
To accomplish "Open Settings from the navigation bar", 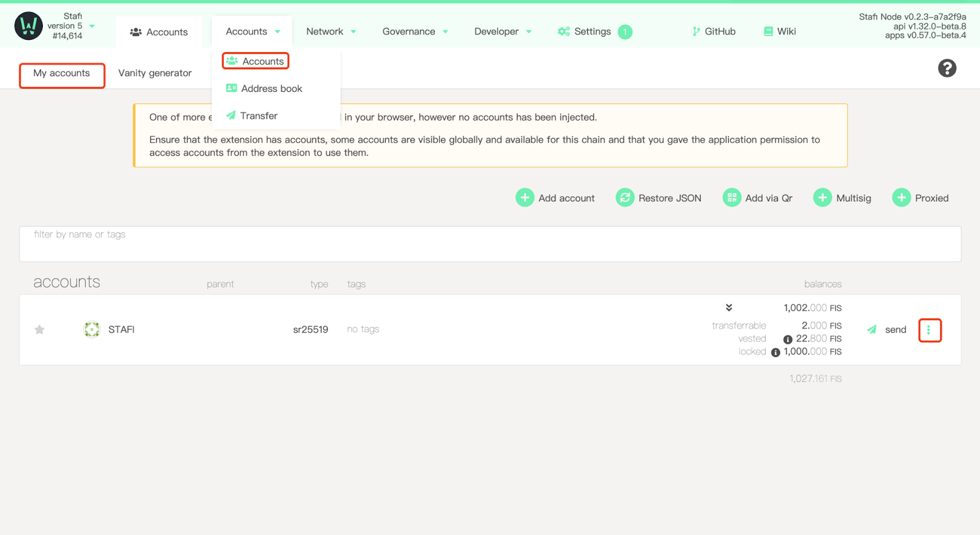I will pos(584,31).
